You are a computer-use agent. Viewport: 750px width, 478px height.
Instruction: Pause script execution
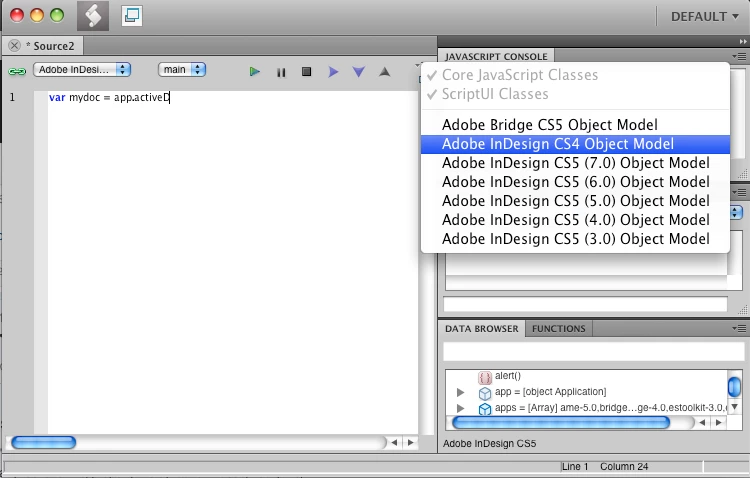281,72
